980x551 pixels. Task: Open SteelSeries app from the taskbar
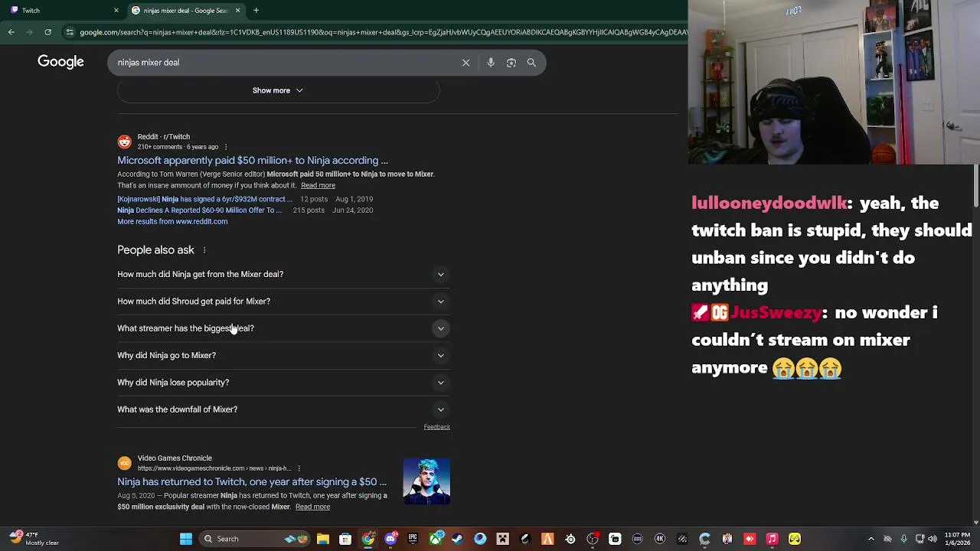pyautogui.click(x=570, y=539)
